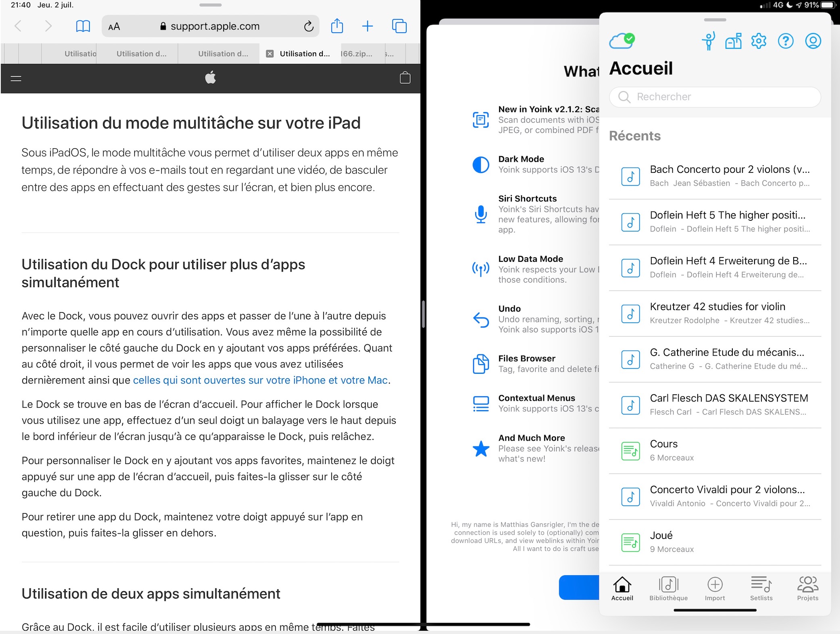Image resolution: width=840 pixels, height=634 pixels.
Task: Click the Apple logo
Action: click(x=210, y=77)
